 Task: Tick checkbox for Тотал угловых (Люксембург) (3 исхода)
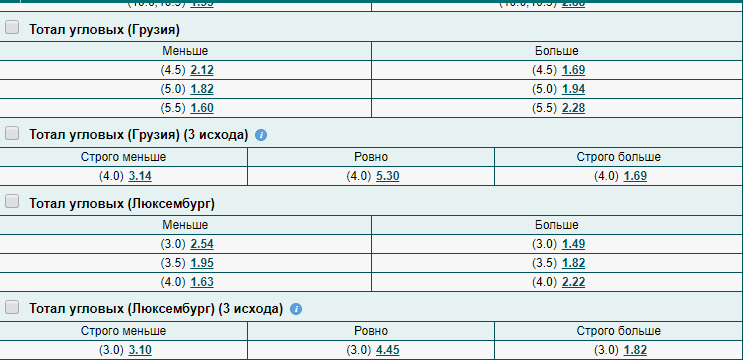click(x=12, y=308)
